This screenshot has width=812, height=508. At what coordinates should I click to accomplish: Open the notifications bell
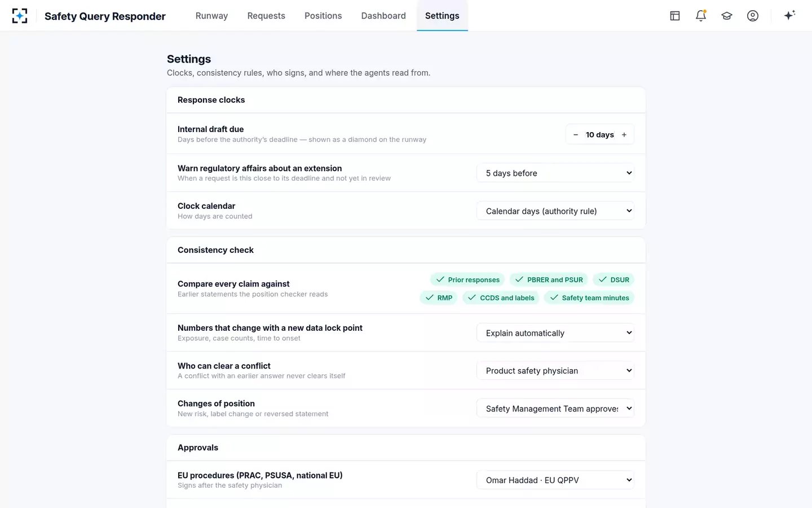click(x=701, y=16)
